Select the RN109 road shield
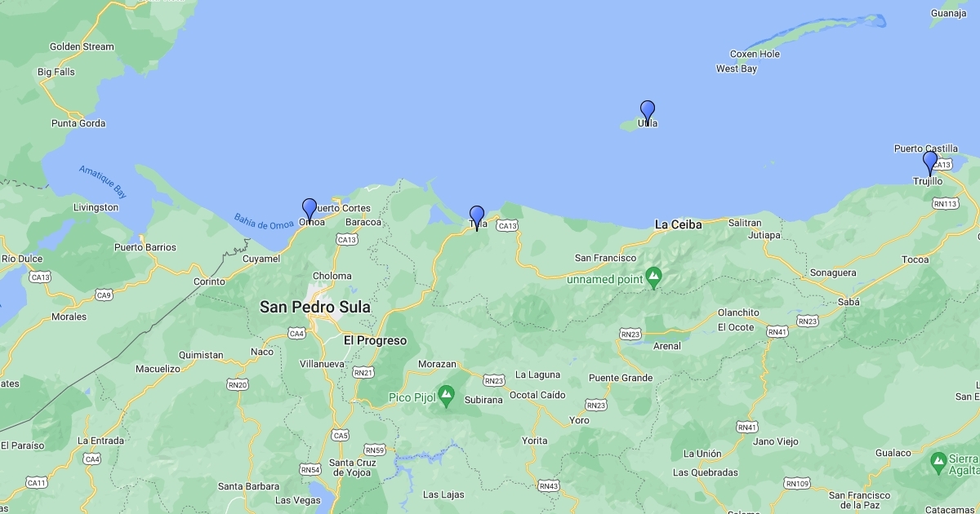The image size is (980, 514). click(796, 484)
